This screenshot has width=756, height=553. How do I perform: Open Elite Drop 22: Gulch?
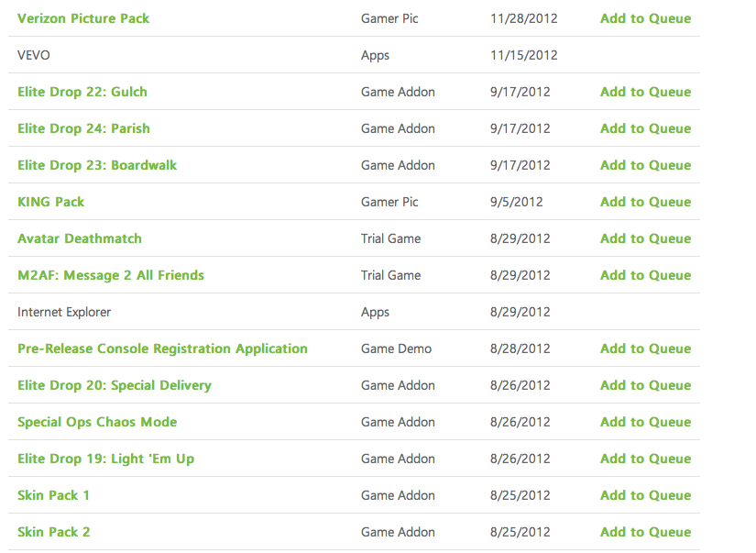point(82,92)
